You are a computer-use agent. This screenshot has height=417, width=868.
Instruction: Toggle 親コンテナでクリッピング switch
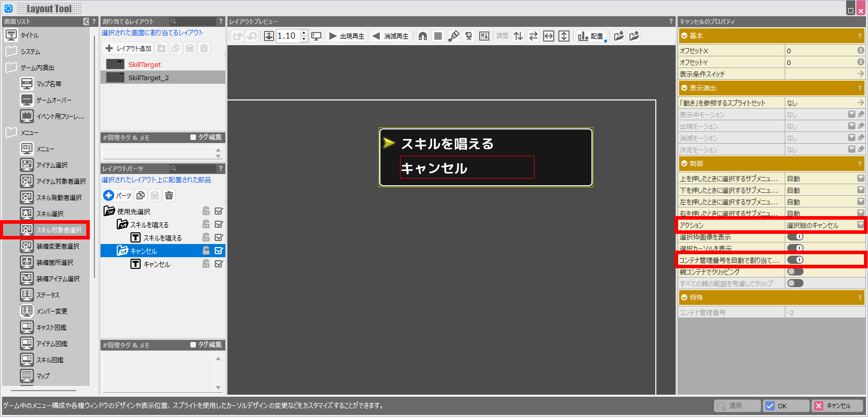(795, 271)
